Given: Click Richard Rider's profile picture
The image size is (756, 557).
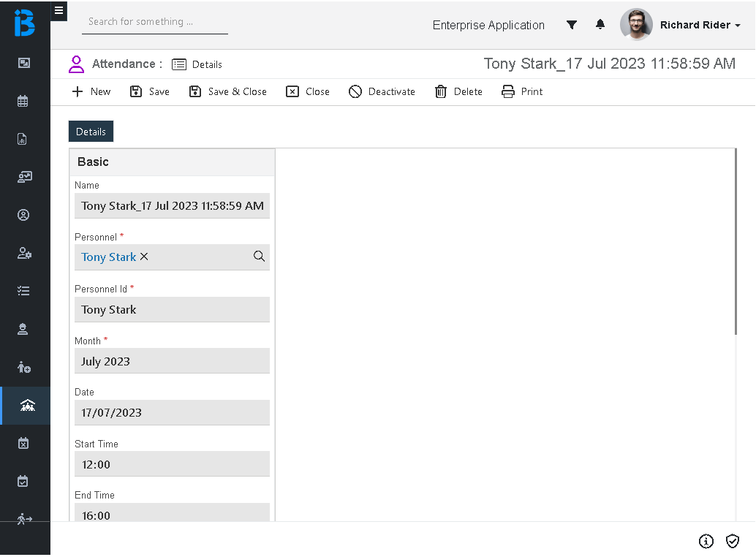Looking at the screenshot, I should (636, 24).
